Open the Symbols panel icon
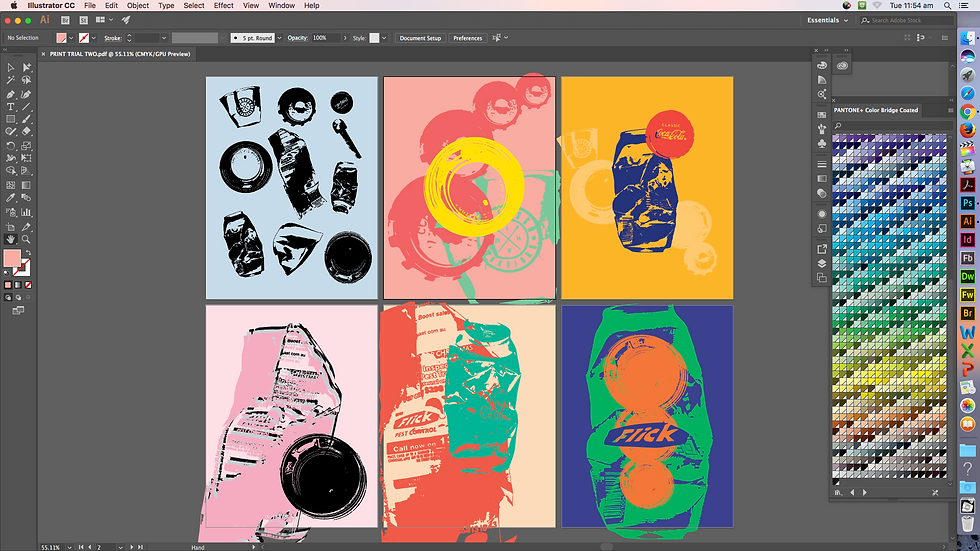This screenshot has height=551, width=980. (x=822, y=144)
